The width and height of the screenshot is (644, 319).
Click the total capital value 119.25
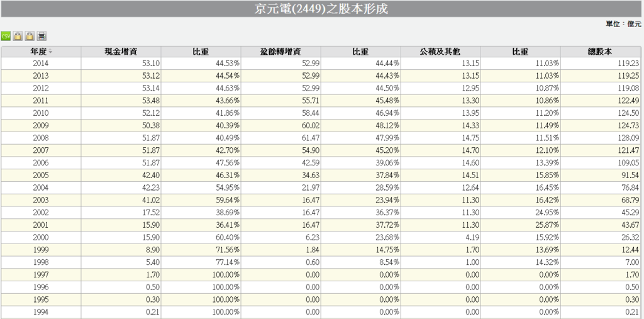628,76
